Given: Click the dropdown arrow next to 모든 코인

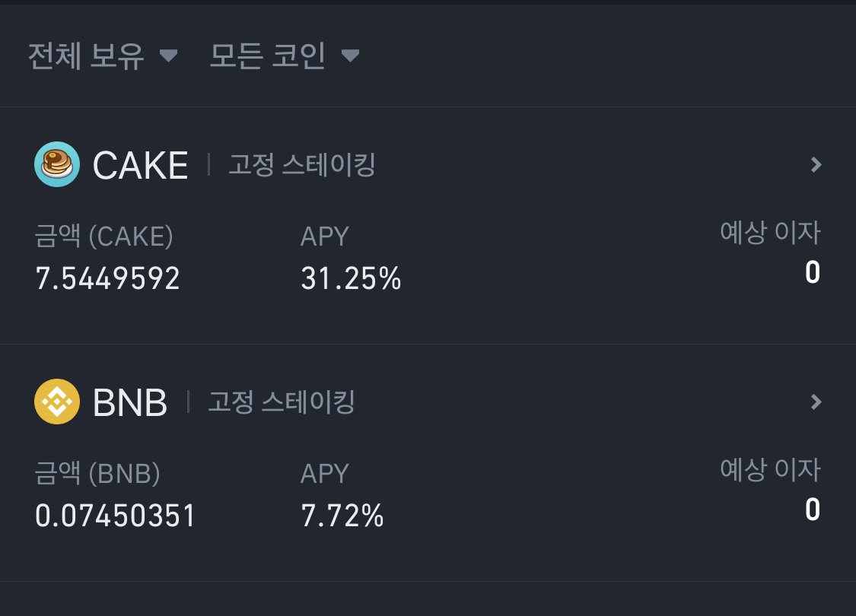Looking at the screenshot, I should [x=351, y=56].
